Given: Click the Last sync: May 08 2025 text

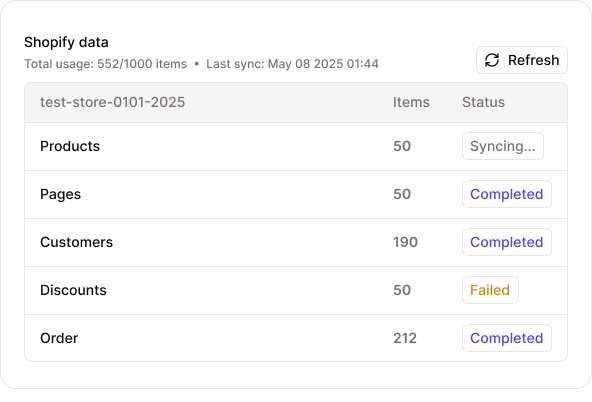Looking at the screenshot, I should (292, 64).
